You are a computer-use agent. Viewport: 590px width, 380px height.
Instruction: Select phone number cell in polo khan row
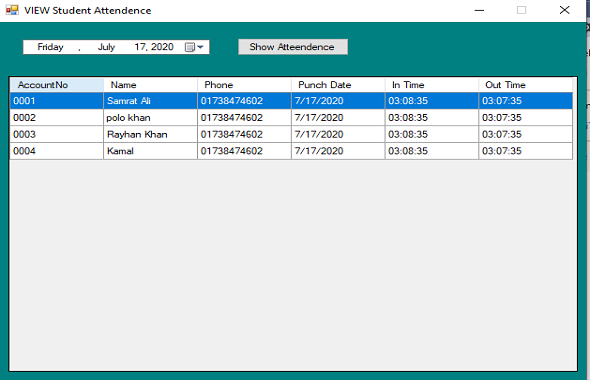click(x=244, y=118)
